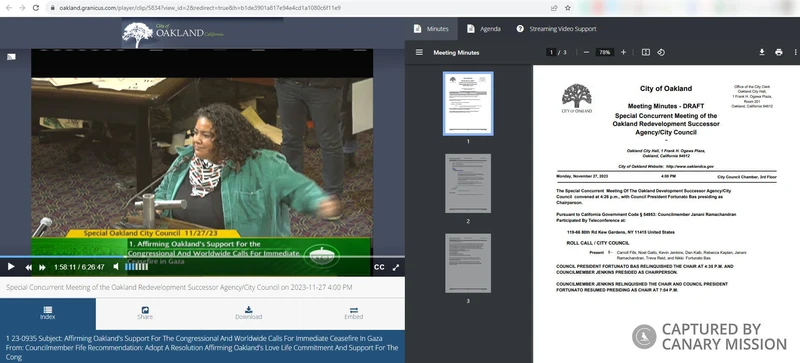The width and height of the screenshot is (800, 363).
Task: Open Streaming Video Support help
Action: (x=556, y=29)
